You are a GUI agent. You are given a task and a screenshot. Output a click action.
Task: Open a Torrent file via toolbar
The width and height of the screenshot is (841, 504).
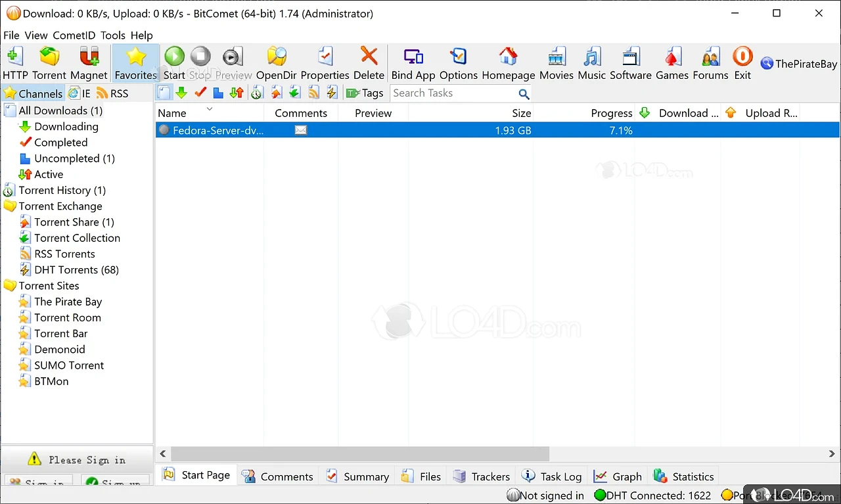[49, 63]
